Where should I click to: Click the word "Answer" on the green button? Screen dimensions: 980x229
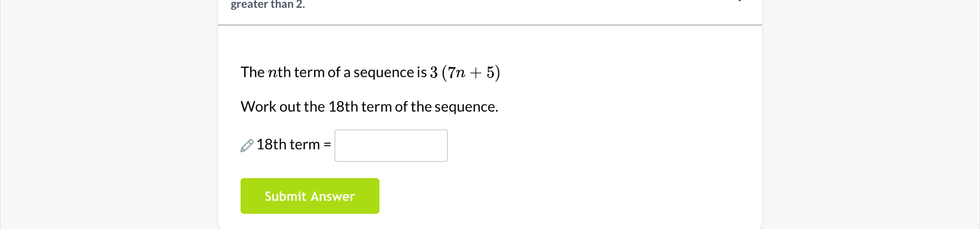coord(332,196)
